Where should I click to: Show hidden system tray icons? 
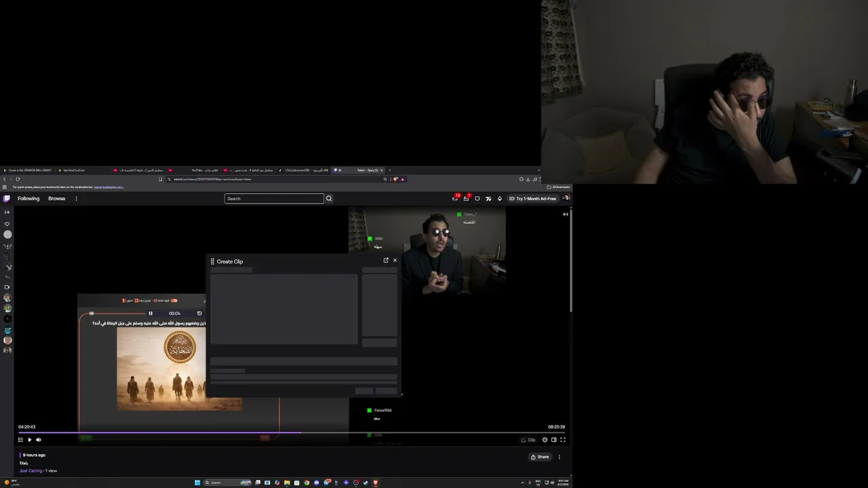522,483
